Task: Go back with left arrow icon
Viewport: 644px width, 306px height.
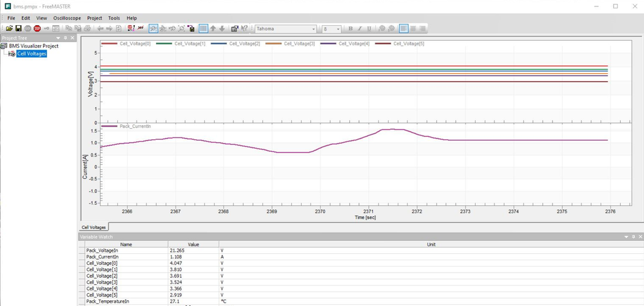Action: (100, 29)
